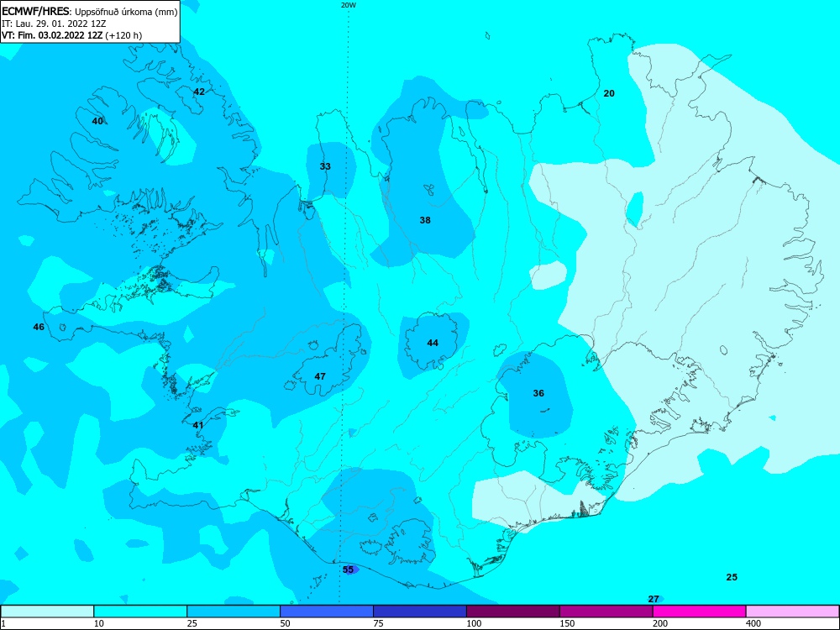
Task: Click the precipitation value 41
Action: tap(198, 425)
